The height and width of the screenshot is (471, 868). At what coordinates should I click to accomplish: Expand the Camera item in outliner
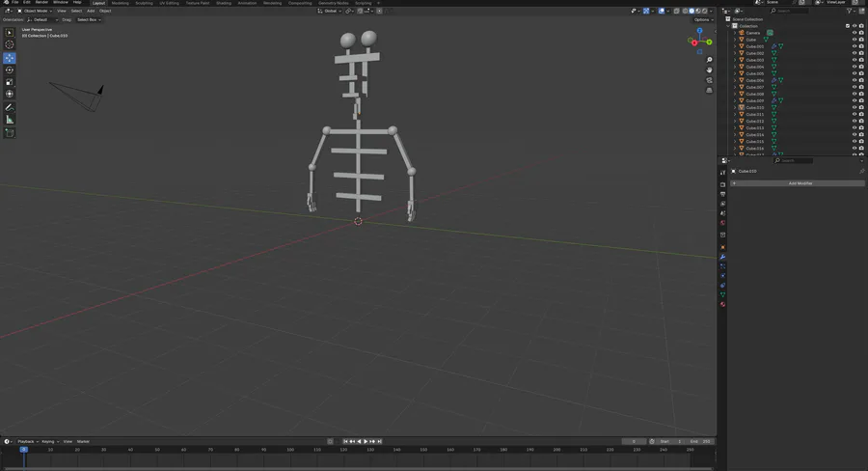coord(735,33)
